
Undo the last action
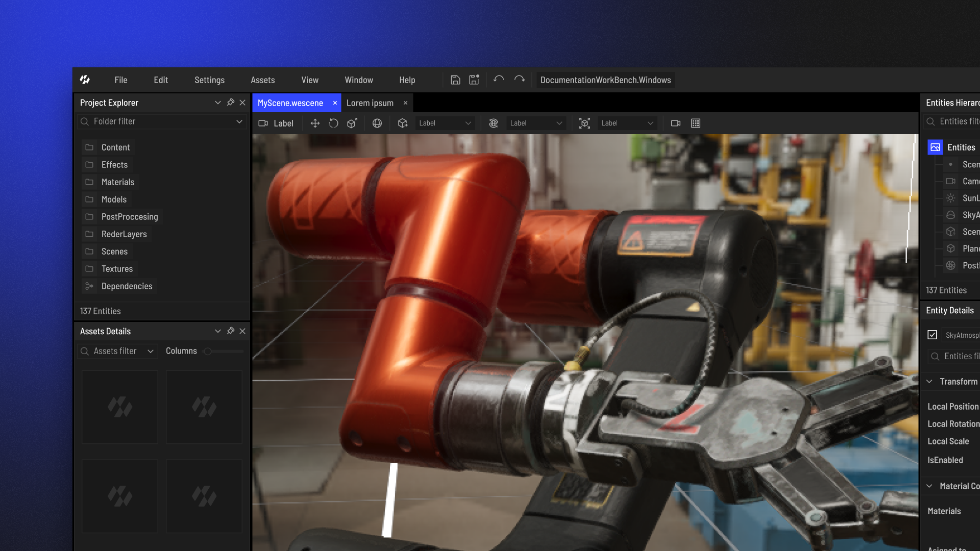499,80
